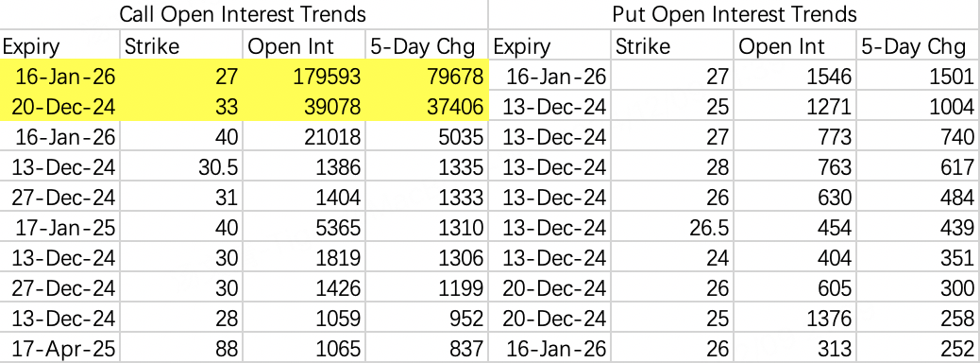This screenshot has width=980, height=363.
Task: Select the cell with 37406
Action: coord(426,107)
